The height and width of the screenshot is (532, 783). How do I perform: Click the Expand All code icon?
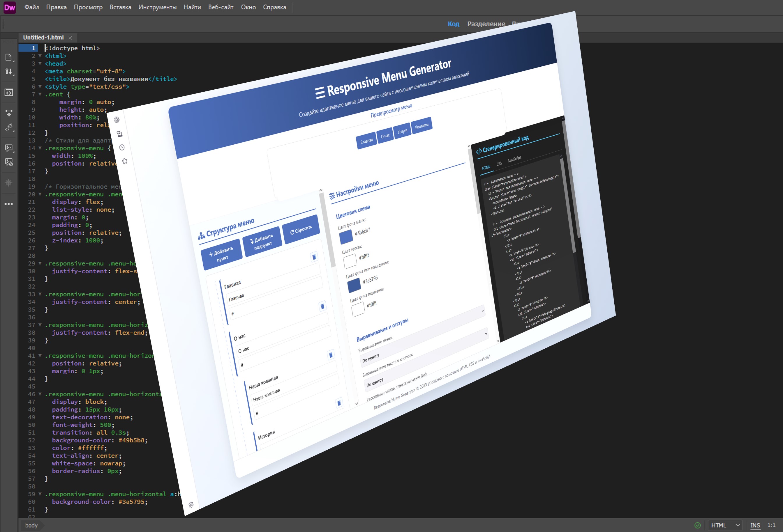(9, 113)
